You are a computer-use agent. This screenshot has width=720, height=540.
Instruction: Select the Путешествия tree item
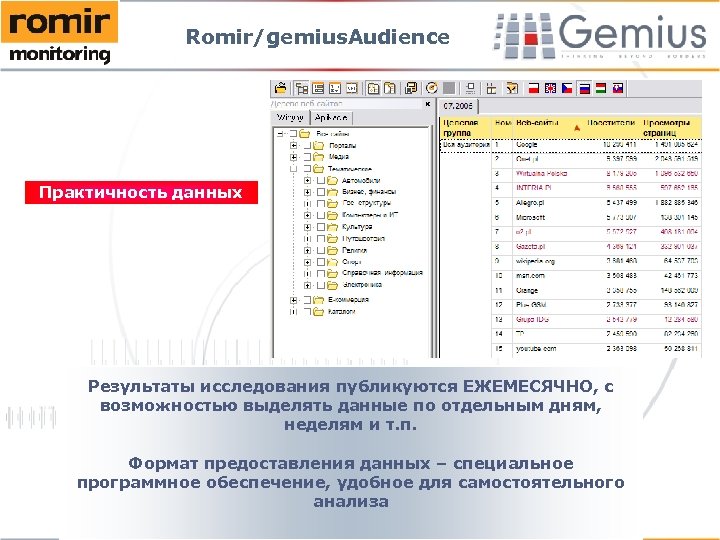[363, 239]
